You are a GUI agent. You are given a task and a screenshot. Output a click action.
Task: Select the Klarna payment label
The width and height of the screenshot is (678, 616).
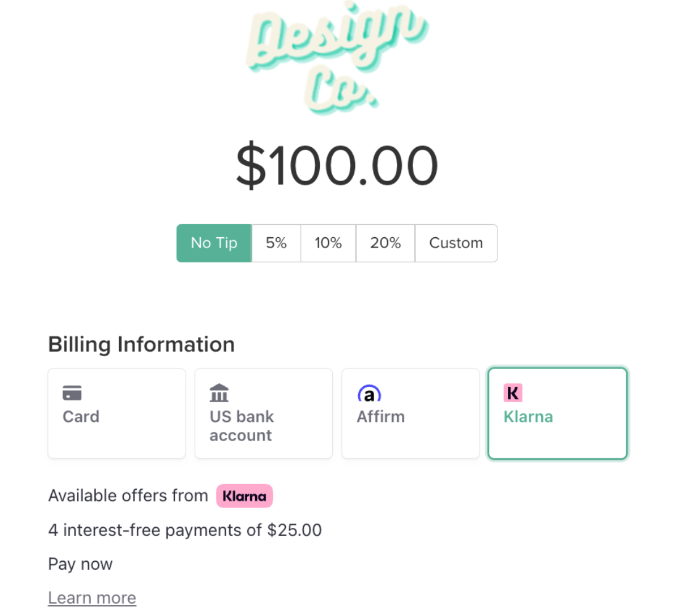[528, 417]
